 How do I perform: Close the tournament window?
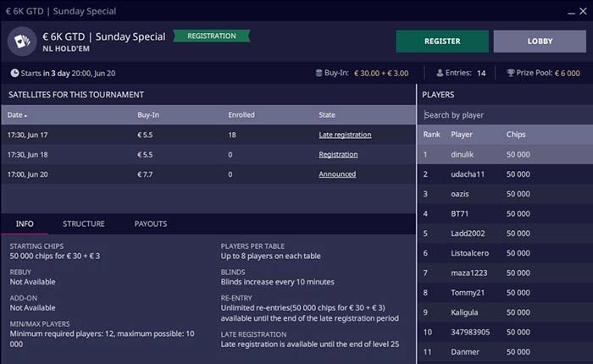(x=584, y=11)
